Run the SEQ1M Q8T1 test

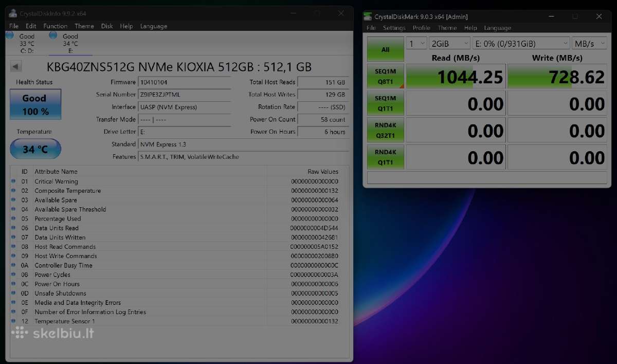pos(386,76)
